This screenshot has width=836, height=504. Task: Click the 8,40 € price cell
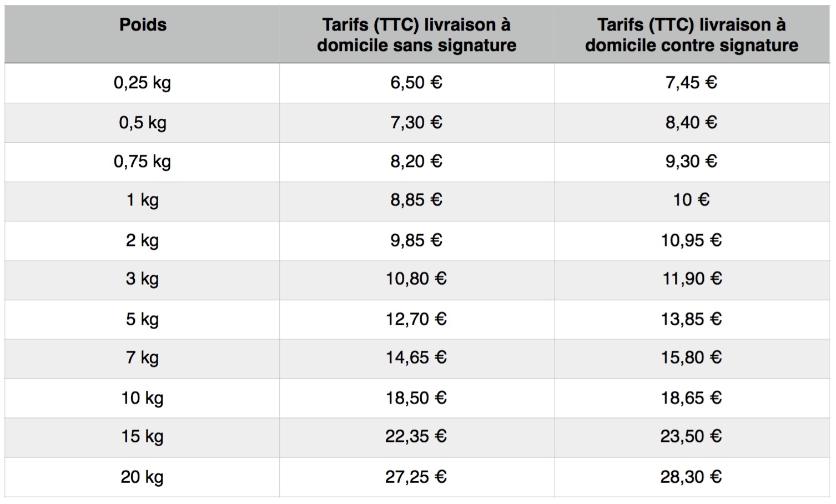coord(691,122)
